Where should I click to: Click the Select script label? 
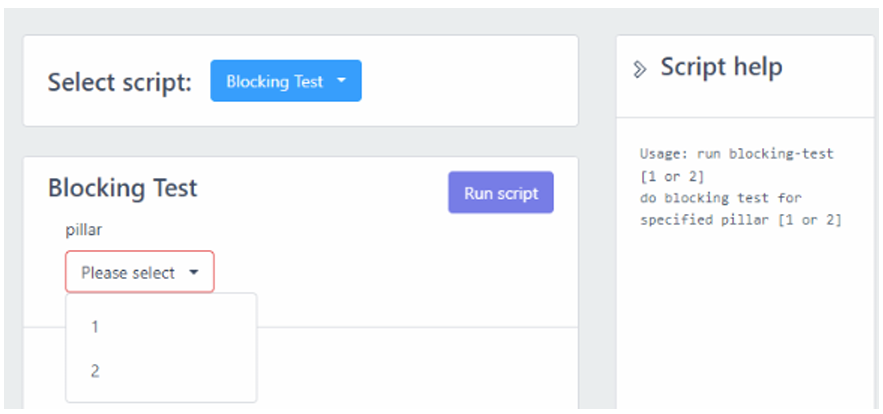119,82
